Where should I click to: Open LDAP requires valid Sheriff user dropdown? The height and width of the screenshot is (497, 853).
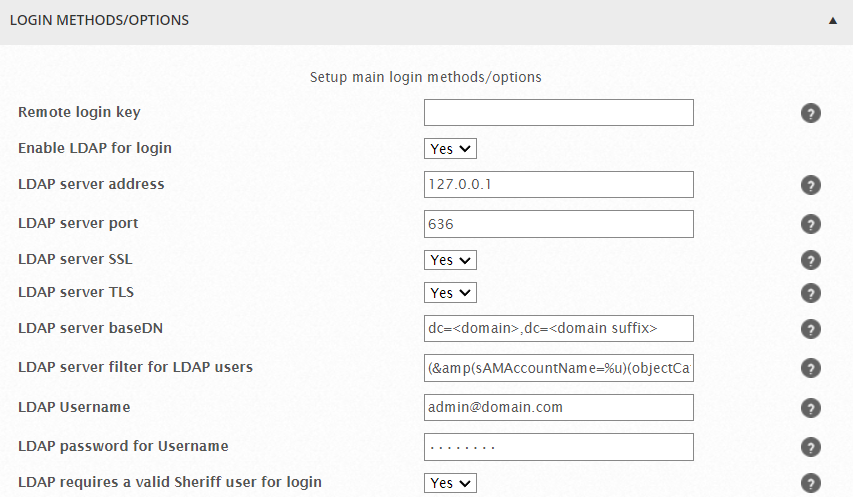pyautogui.click(x=450, y=483)
